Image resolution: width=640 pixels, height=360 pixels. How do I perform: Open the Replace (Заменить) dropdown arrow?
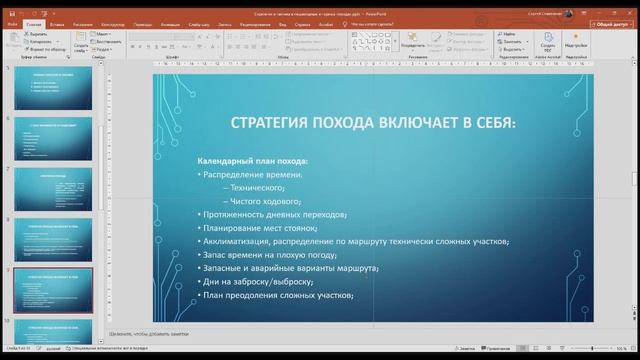pos(527,42)
